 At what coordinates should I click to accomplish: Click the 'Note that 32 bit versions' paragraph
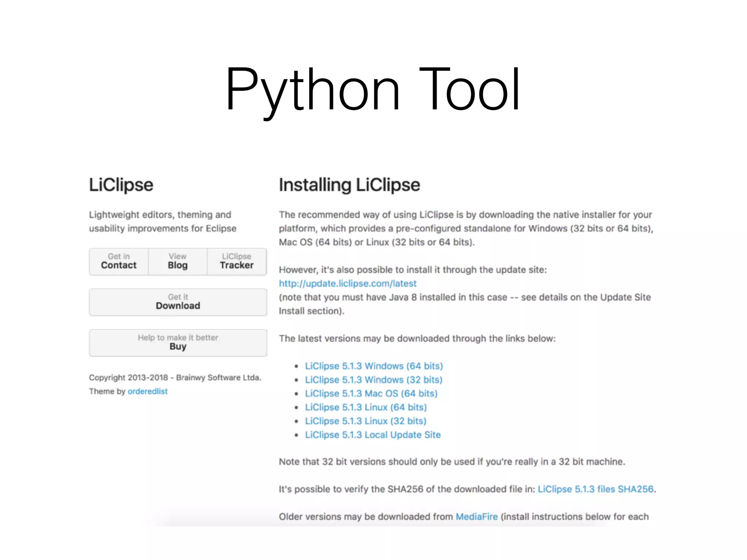pos(452,462)
